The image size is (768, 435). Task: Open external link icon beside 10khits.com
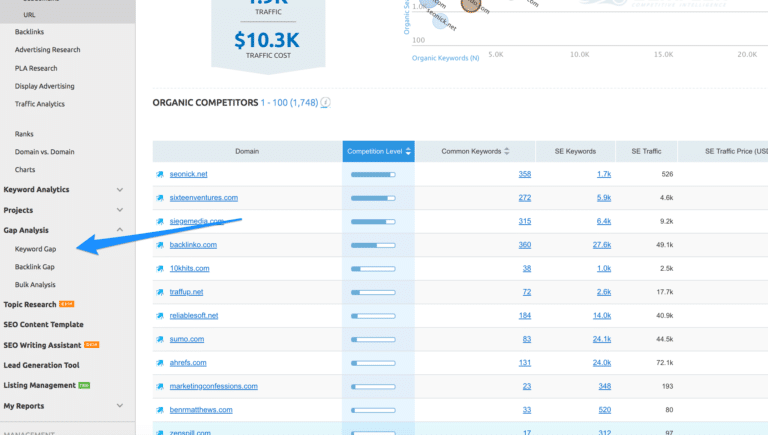click(160, 268)
